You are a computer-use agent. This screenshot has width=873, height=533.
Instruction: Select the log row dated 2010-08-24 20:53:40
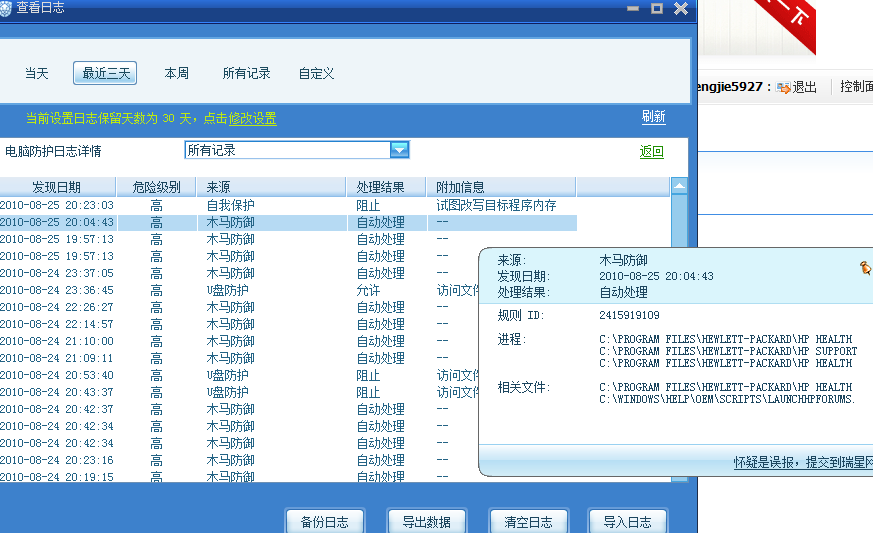pos(239,375)
